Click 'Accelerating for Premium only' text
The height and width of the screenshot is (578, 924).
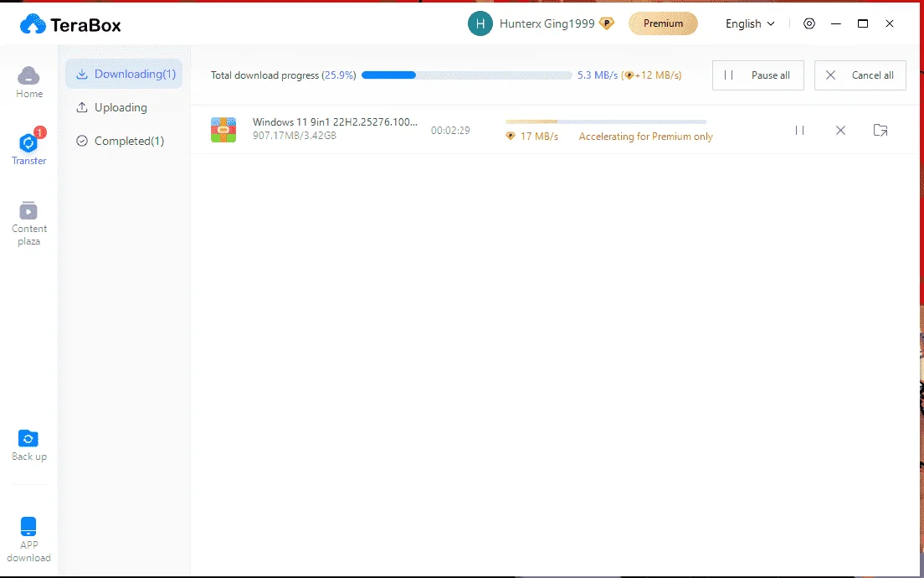[x=646, y=137]
